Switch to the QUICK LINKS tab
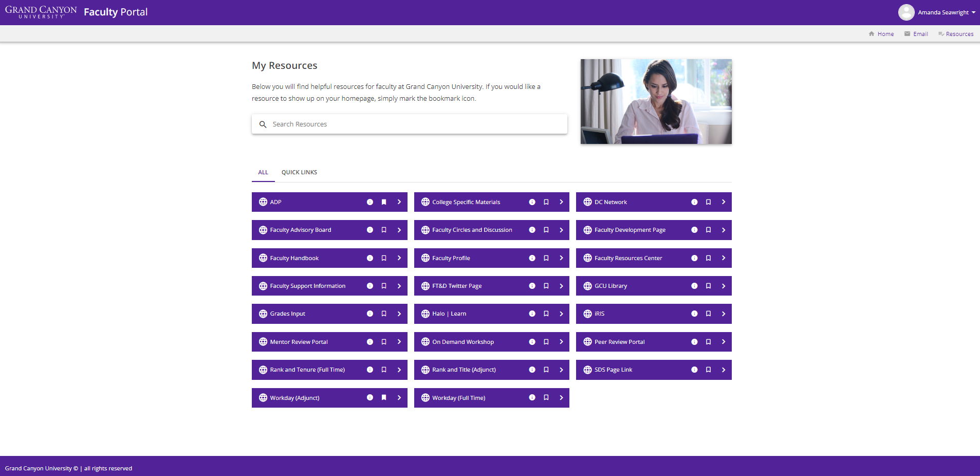The width and height of the screenshot is (980, 476). click(299, 172)
